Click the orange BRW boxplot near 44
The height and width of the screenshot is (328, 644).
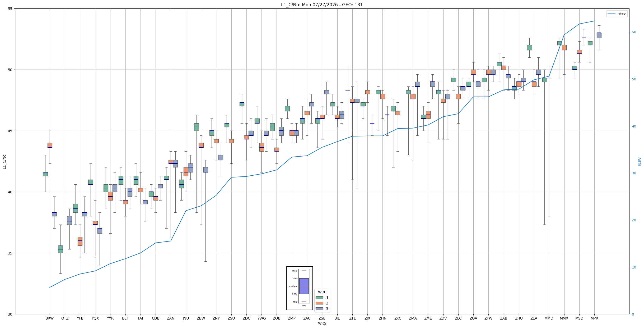[50, 145]
